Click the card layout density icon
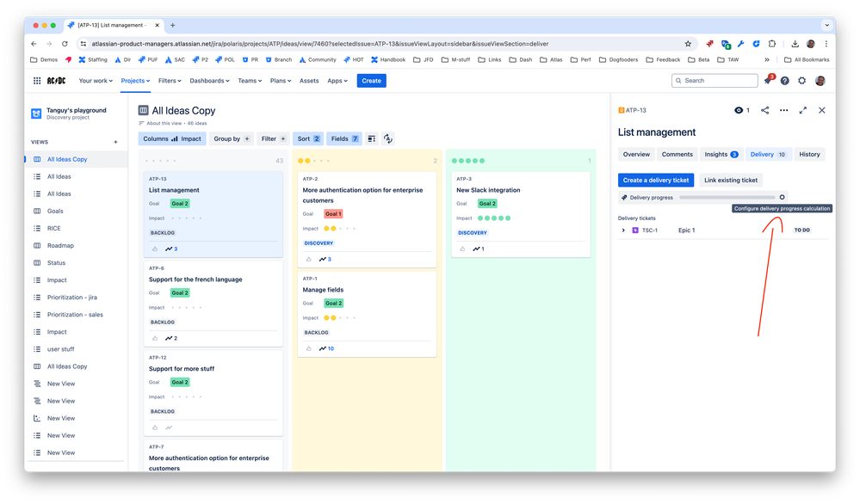This screenshot has height=504, width=860. coord(371,138)
